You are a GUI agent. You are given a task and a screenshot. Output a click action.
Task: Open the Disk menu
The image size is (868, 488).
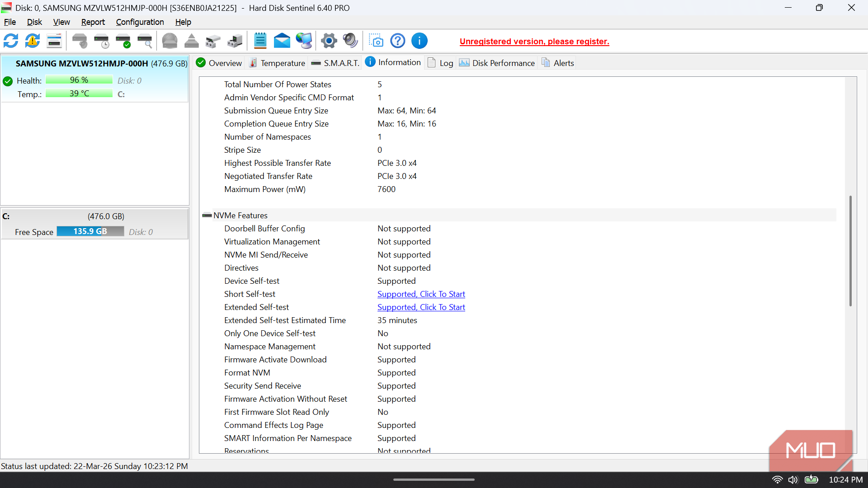[x=34, y=22]
